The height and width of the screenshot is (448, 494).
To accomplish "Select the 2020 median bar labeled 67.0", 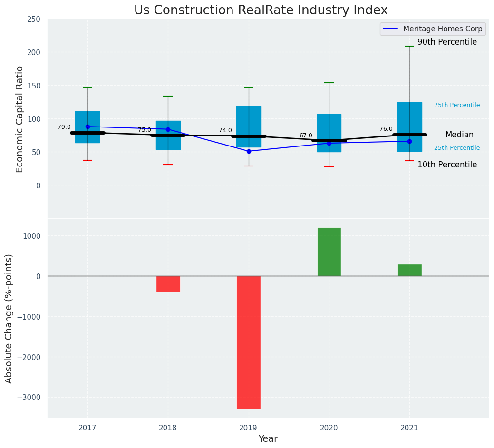I will tap(329, 140).
